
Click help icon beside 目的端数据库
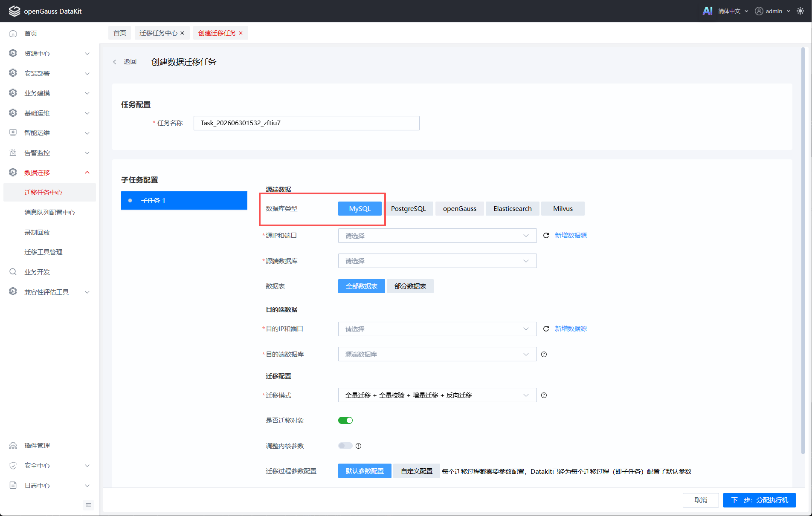point(544,354)
